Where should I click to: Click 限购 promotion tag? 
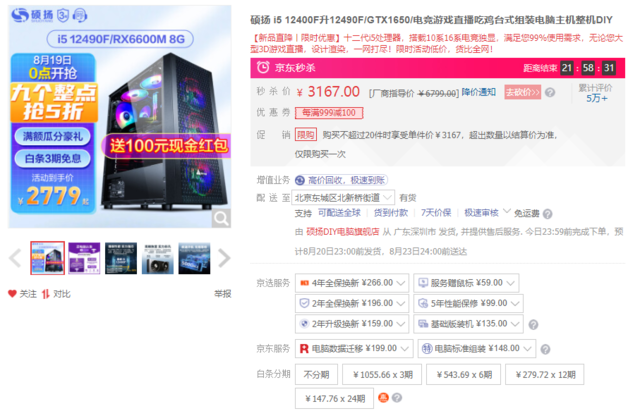pyautogui.click(x=306, y=135)
